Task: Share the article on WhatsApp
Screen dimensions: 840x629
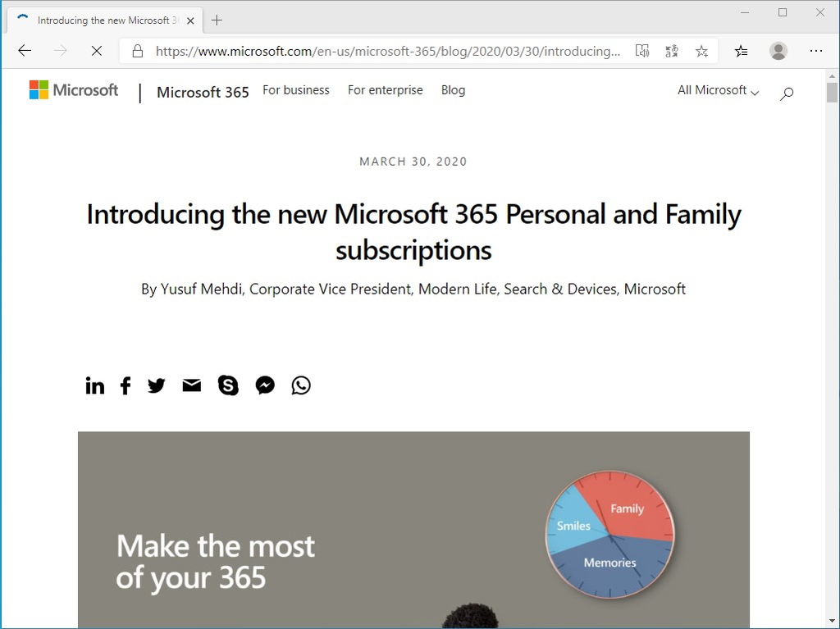Action: [300, 385]
